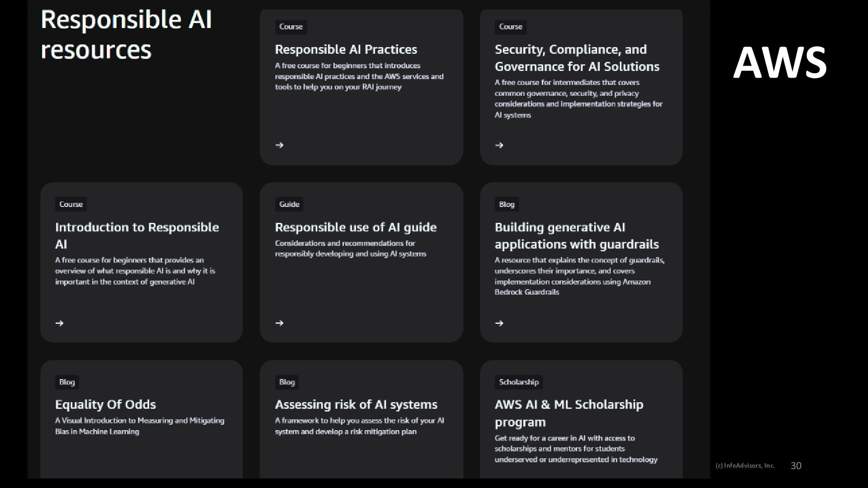Click arrow under Building generative AI applications card
Viewport: 868px width, 488px height.
499,323
